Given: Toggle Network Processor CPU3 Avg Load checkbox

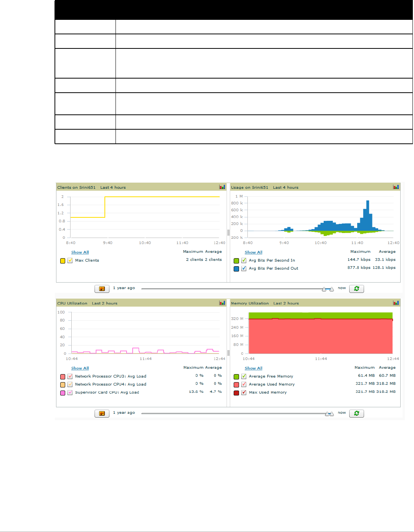Looking at the screenshot, I should 70,376.
